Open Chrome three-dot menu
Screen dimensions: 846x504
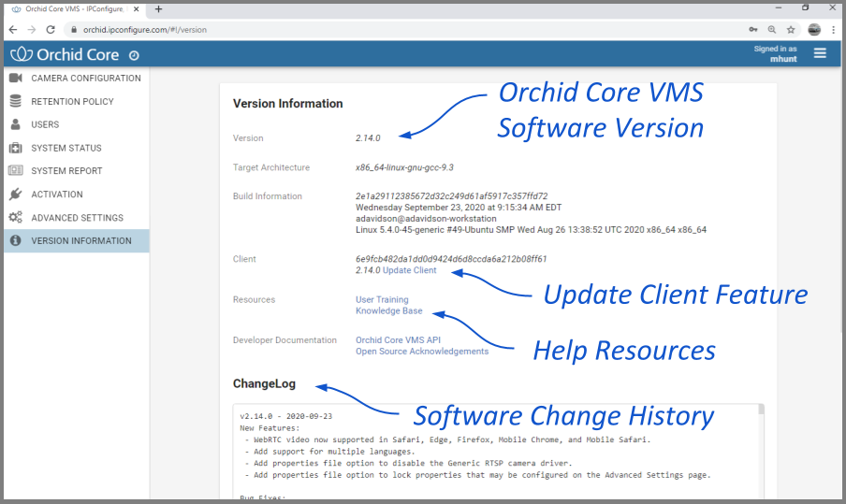point(834,30)
